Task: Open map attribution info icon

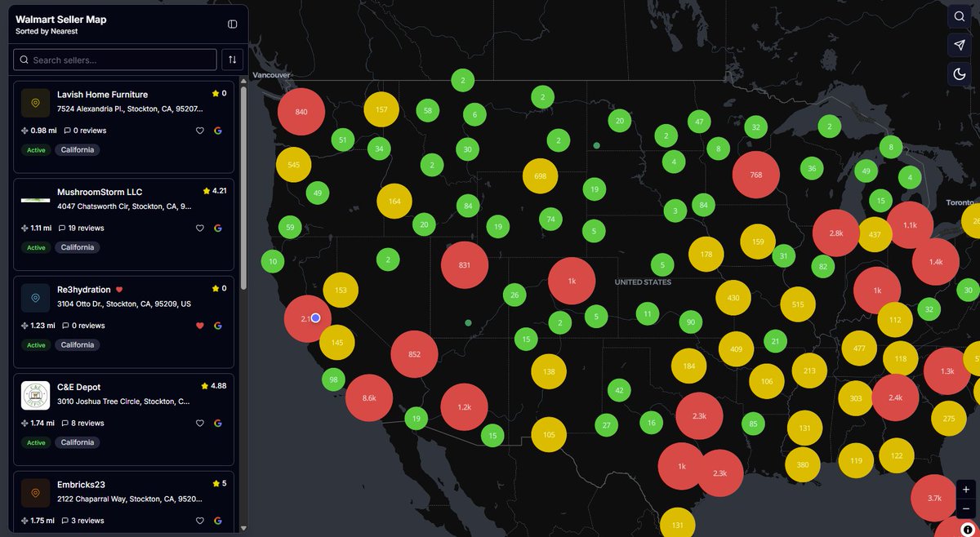Action: pyautogui.click(x=968, y=529)
